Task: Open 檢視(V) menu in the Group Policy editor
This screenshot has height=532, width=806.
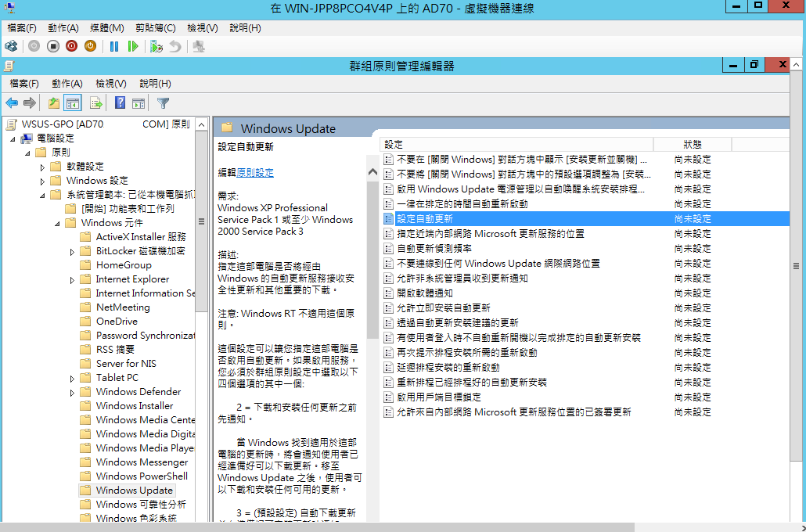Action: 111,83
